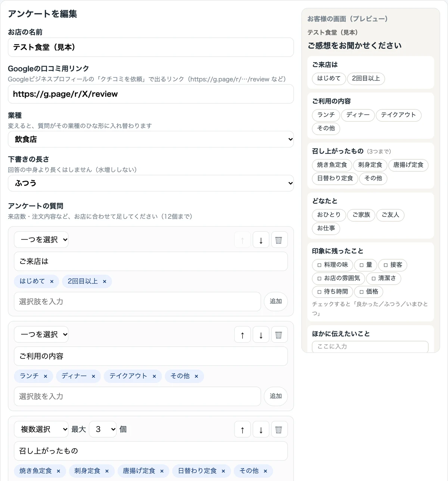Click the option input under ご利用の内容
448x481 pixels.
(x=137, y=396)
